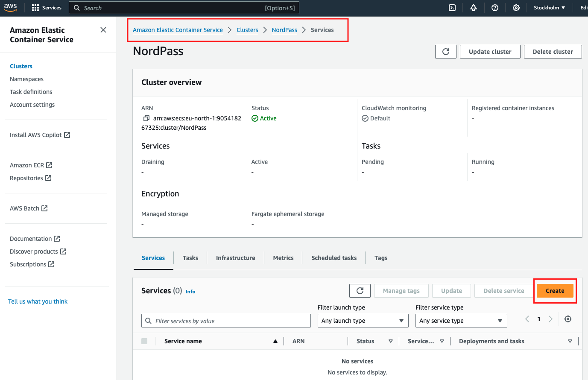Screen dimensions: 588x380
Task: Select the Services tab
Action: (x=153, y=258)
